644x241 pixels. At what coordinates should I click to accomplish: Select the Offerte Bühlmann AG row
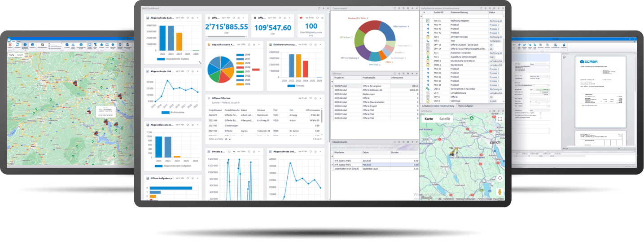[x=375, y=90]
